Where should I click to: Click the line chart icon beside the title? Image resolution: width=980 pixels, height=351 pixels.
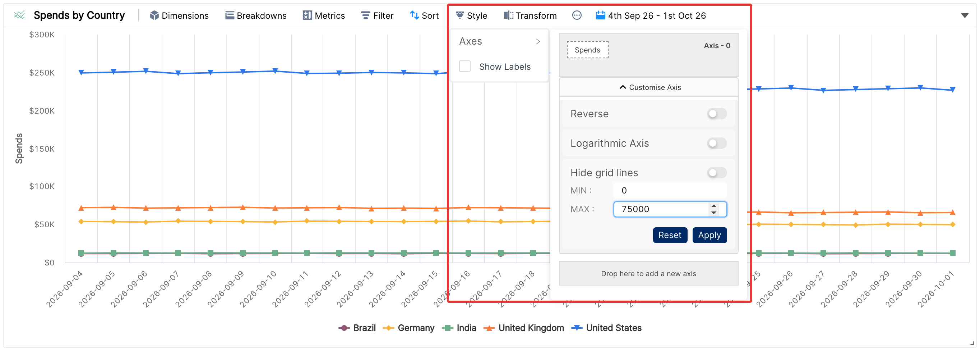19,15
